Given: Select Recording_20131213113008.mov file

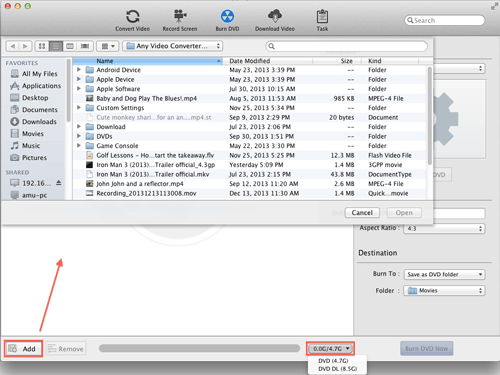Looking at the screenshot, I should tap(249, 193).
